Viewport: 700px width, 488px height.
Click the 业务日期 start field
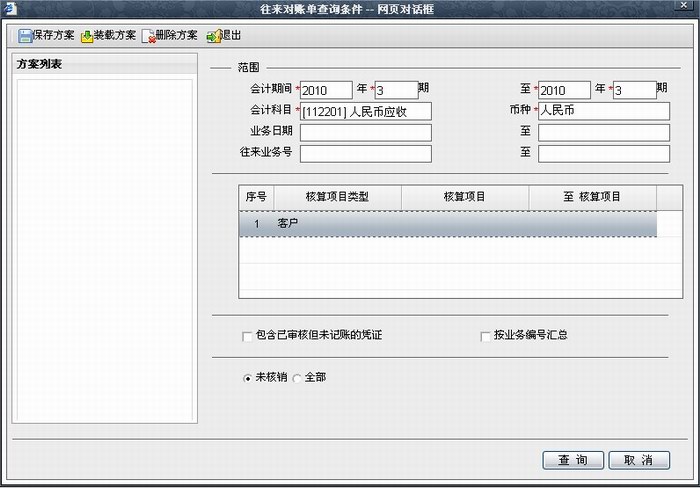pyautogui.click(x=366, y=133)
